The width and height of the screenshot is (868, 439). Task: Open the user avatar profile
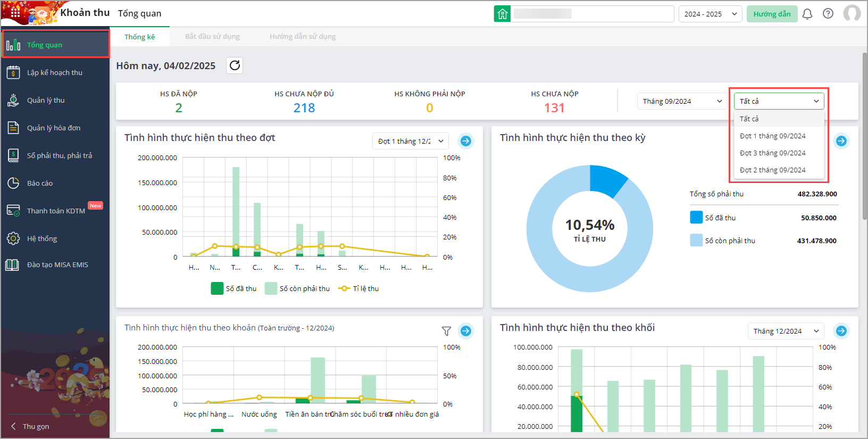[x=852, y=13]
